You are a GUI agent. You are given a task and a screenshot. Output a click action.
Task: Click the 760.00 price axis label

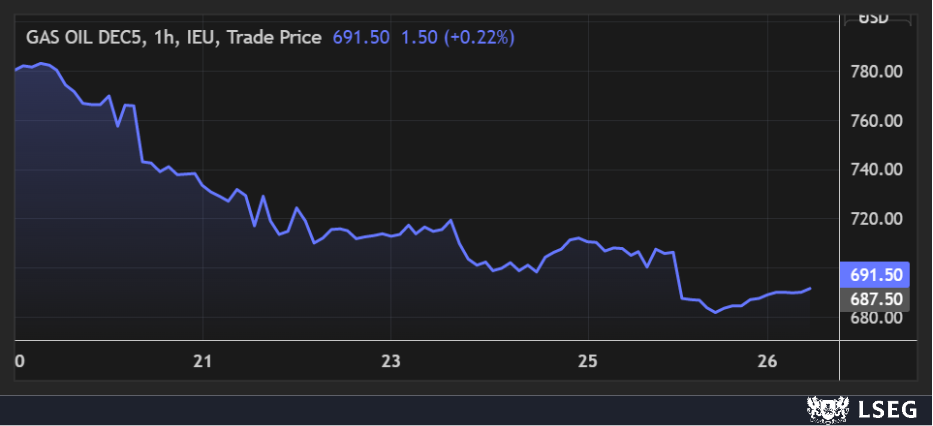coord(876,121)
